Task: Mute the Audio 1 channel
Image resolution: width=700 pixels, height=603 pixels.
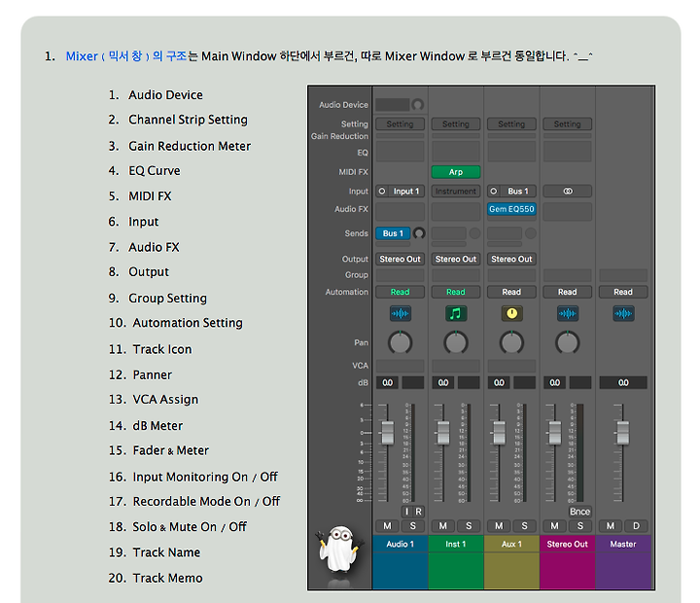Action: (x=387, y=526)
